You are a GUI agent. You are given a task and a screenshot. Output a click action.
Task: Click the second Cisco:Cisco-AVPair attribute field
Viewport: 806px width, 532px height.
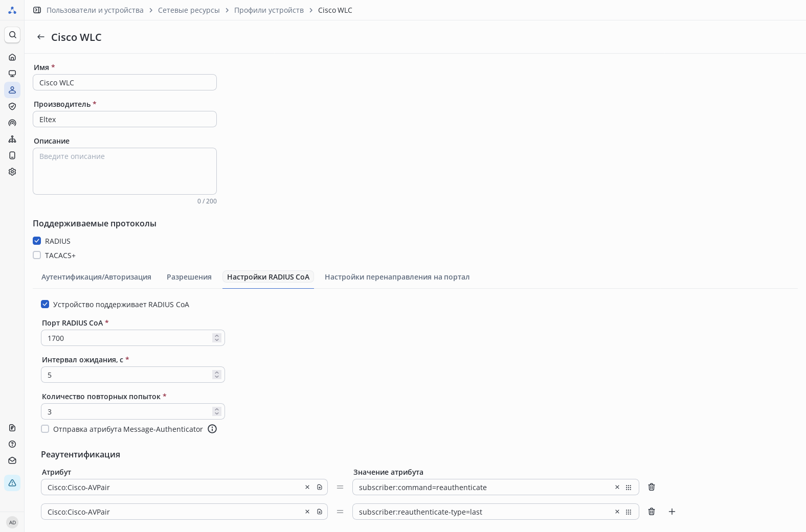(x=184, y=512)
